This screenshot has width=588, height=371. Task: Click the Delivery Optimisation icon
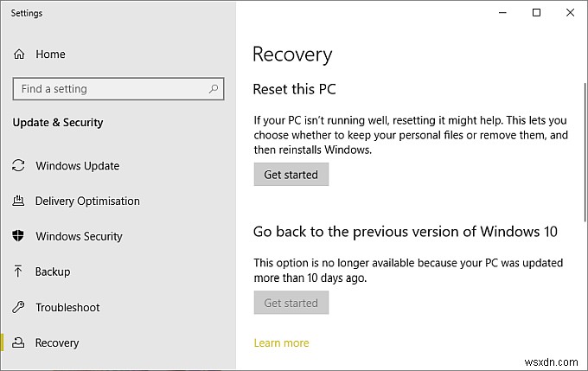pyautogui.click(x=19, y=201)
